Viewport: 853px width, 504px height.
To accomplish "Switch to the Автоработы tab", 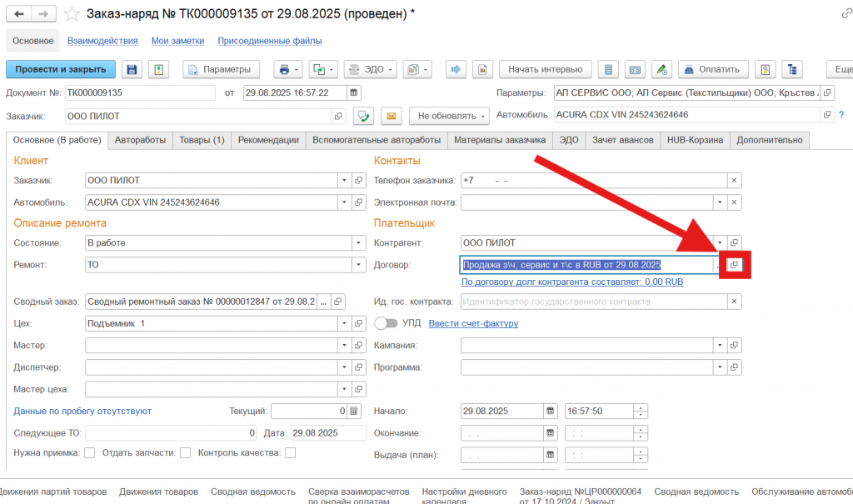I will click(140, 141).
